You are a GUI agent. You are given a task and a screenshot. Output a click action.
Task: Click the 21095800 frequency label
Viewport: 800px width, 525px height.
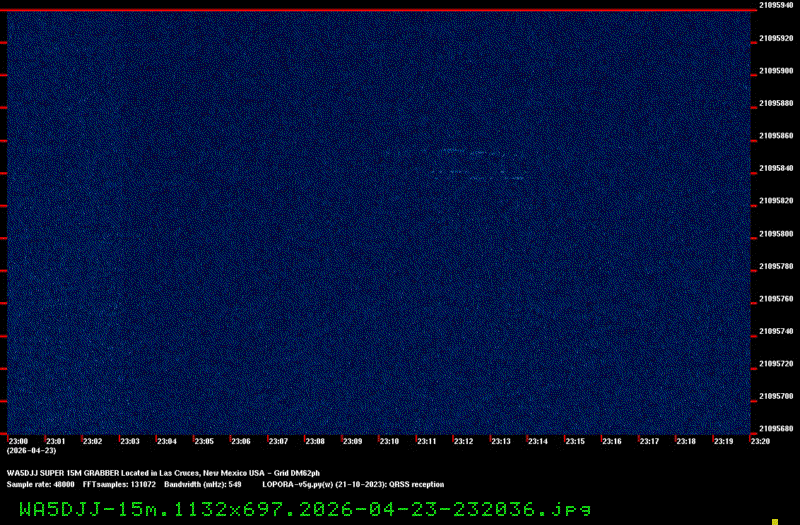coord(776,234)
